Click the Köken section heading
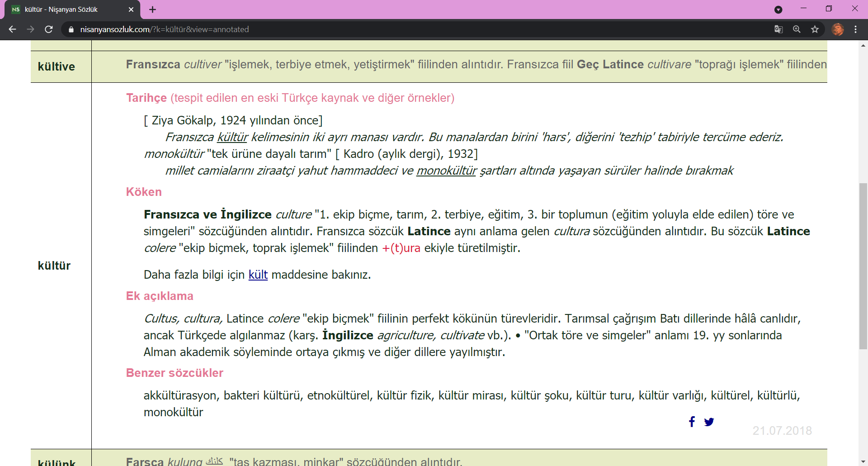 pyautogui.click(x=144, y=192)
